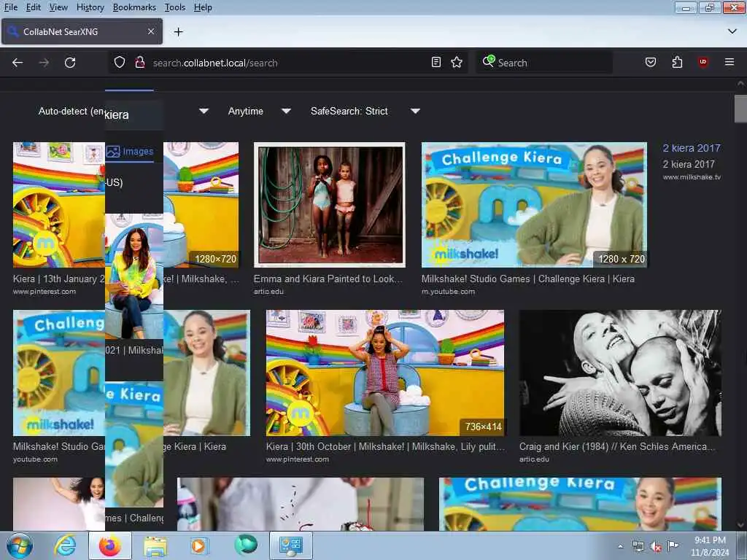Click the page vertical scrollbar thumb
Screen dimensions: 747x560
pyautogui.click(x=740, y=109)
